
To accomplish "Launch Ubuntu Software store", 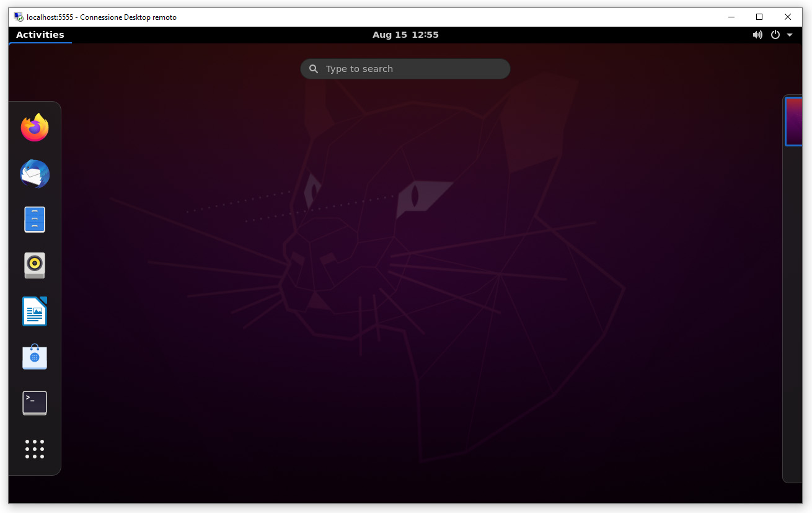I will click(34, 357).
